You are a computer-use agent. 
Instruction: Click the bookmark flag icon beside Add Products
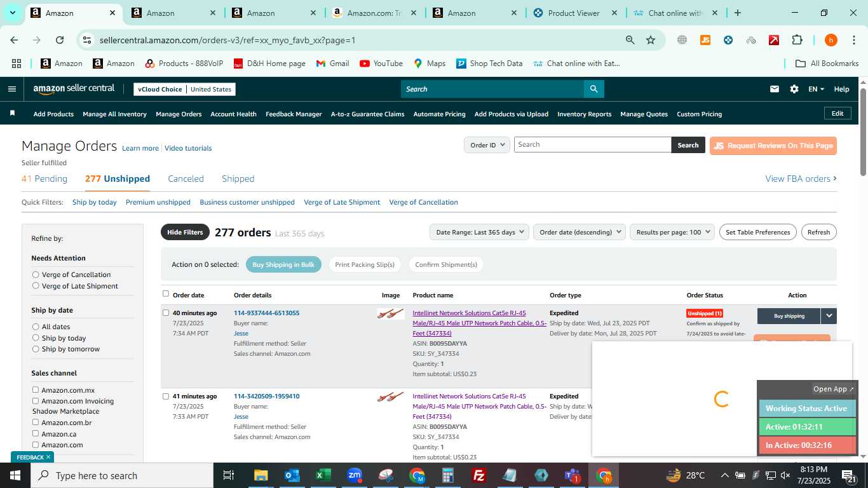pyautogui.click(x=12, y=113)
